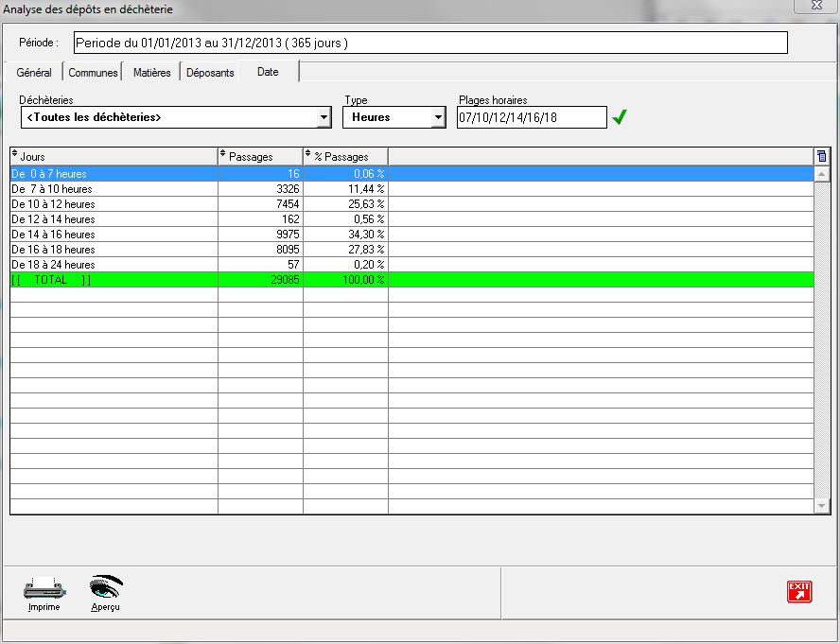Click the scrollbar down arrow of the table

pos(821,507)
